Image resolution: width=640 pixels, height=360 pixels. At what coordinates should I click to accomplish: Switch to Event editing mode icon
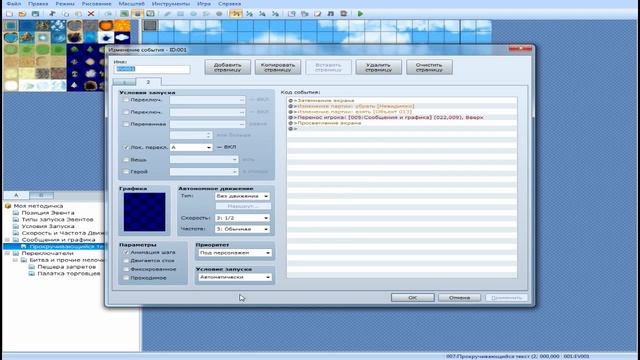(x=138, y=13)
